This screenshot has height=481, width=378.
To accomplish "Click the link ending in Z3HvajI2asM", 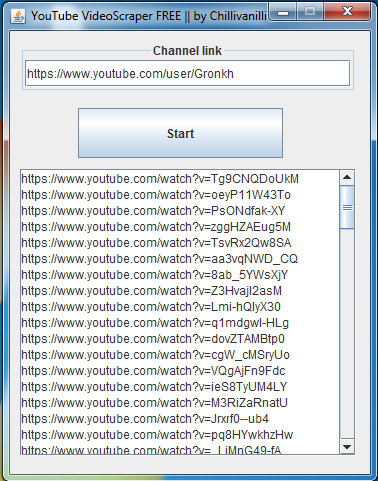I will (x=152, y=291).
